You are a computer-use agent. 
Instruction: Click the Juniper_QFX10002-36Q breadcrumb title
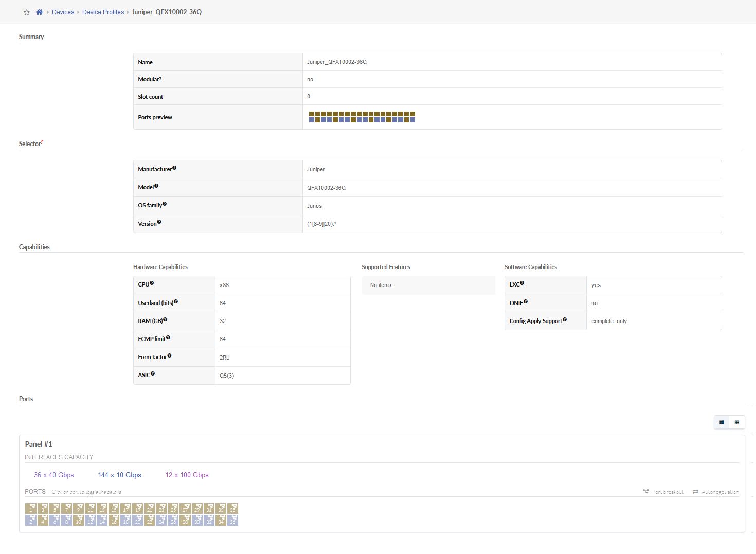click(x=167, y=12)
